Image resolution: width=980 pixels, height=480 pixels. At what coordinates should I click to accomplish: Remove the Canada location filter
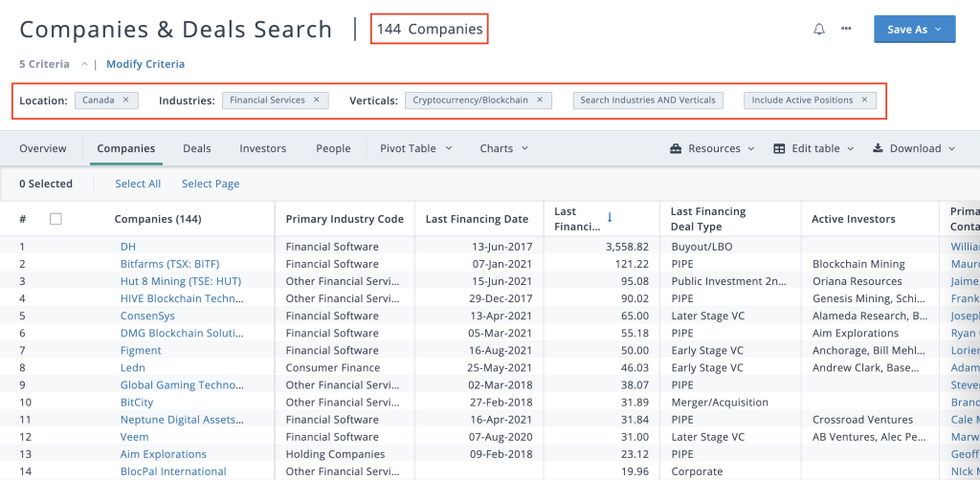click(125, 99)
